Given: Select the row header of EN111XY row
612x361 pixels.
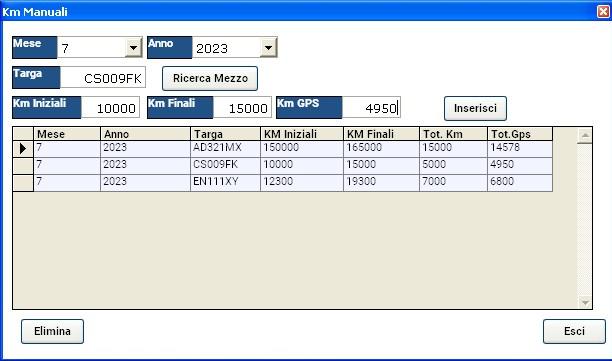Looking at the screenshot, I should 23,183.
